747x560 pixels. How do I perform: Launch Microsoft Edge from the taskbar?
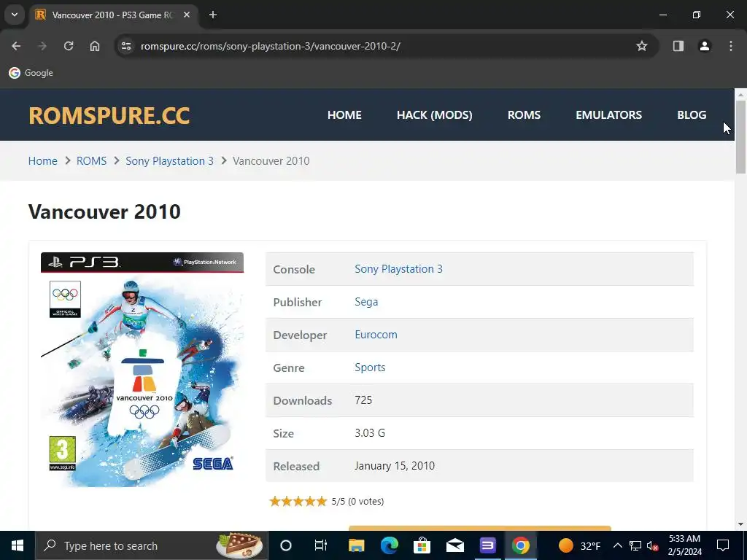390,545
